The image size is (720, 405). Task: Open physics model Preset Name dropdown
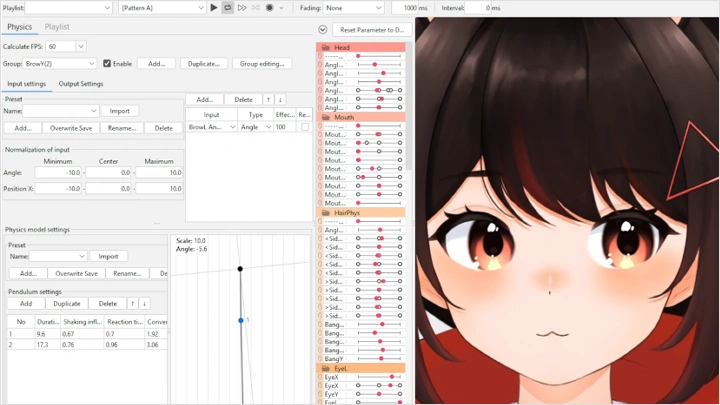58,256
